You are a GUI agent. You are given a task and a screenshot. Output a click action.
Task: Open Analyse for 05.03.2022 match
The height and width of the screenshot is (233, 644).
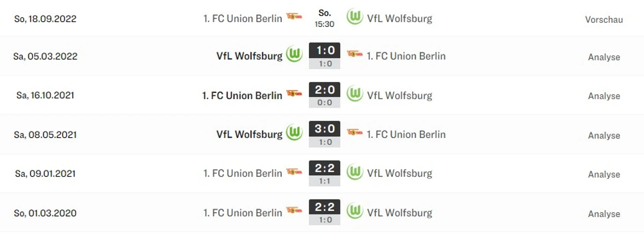pos(604,57)
